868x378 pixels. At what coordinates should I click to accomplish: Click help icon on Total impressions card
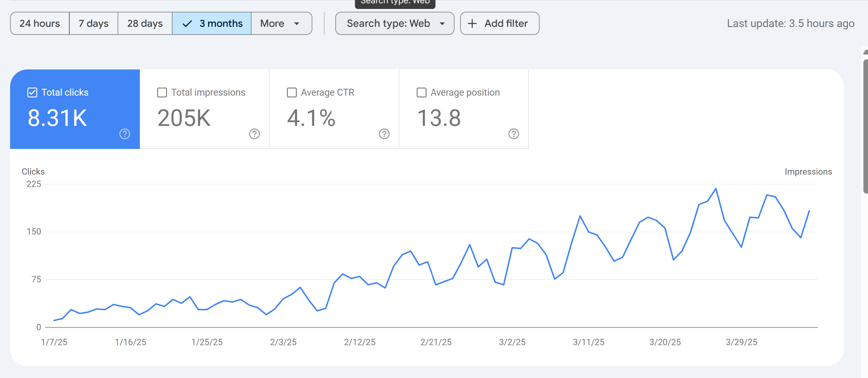(254, 134)
